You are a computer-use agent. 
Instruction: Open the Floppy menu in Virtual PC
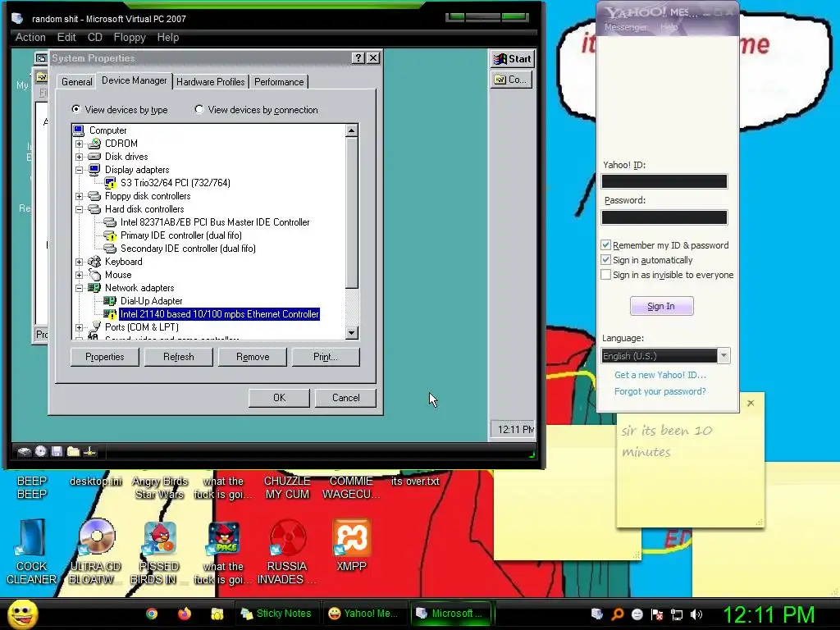[x=130, y=37]
